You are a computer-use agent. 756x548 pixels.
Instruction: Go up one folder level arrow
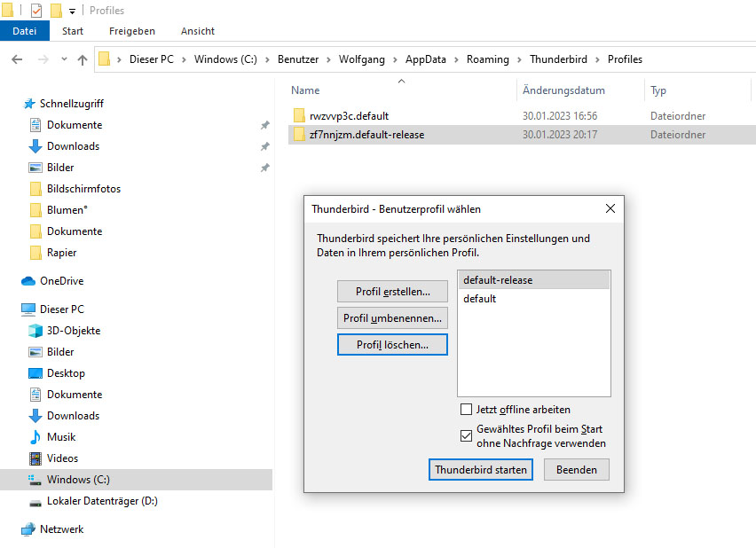tap(83, 59)
